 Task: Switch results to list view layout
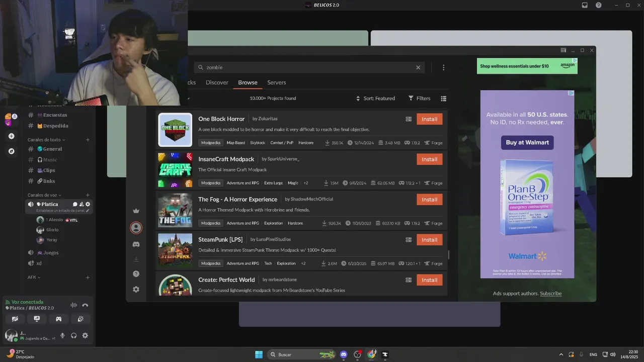coord(443,99)
